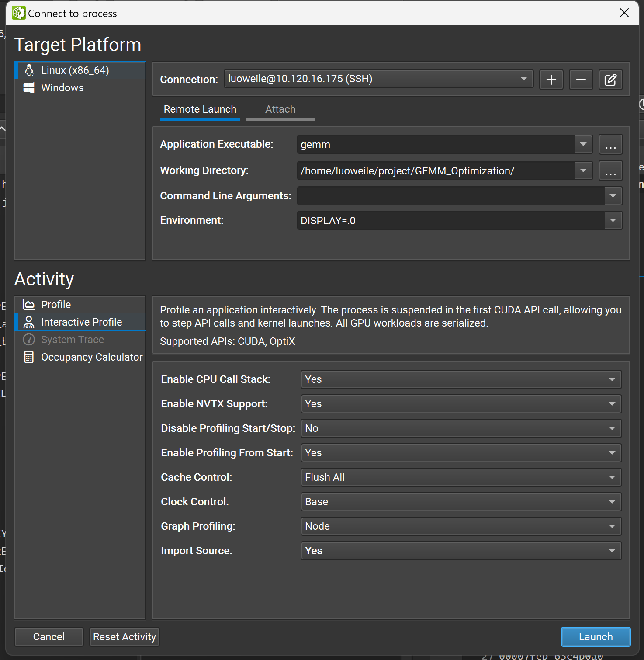Select Windows target platform

(62, 88)
